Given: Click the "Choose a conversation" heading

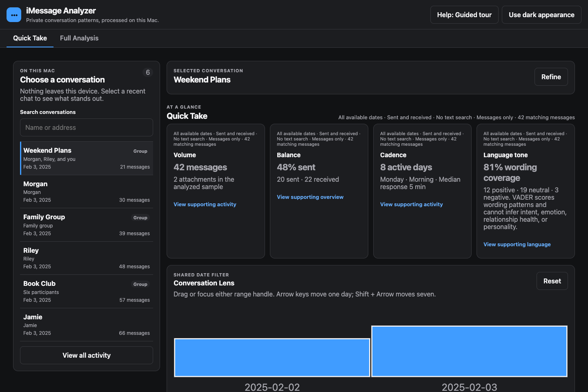Looking at the screenshot, I should click(x=62, y=80).
